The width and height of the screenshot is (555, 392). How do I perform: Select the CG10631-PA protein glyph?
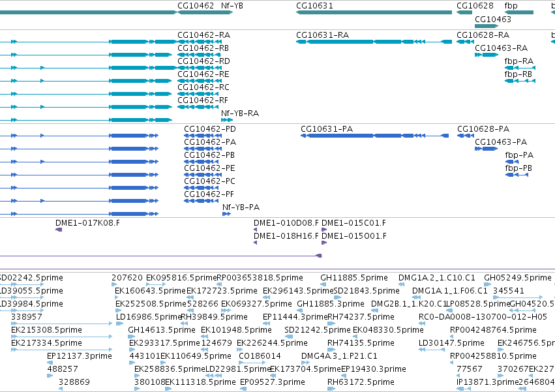point(374,136)
